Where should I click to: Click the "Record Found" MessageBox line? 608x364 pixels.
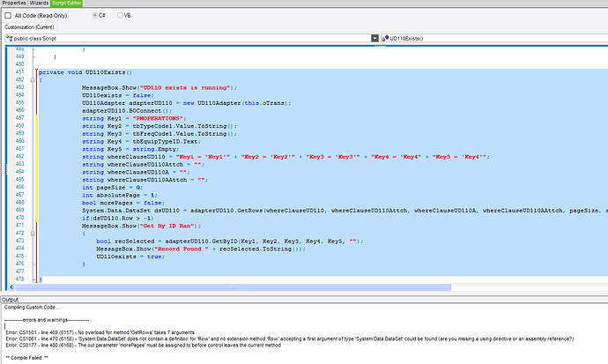click(x=201, y=249)
